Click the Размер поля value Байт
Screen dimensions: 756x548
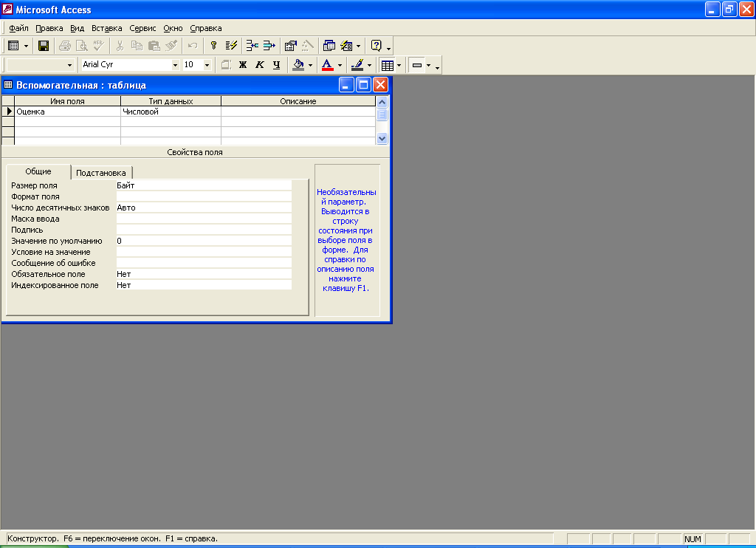204,185
